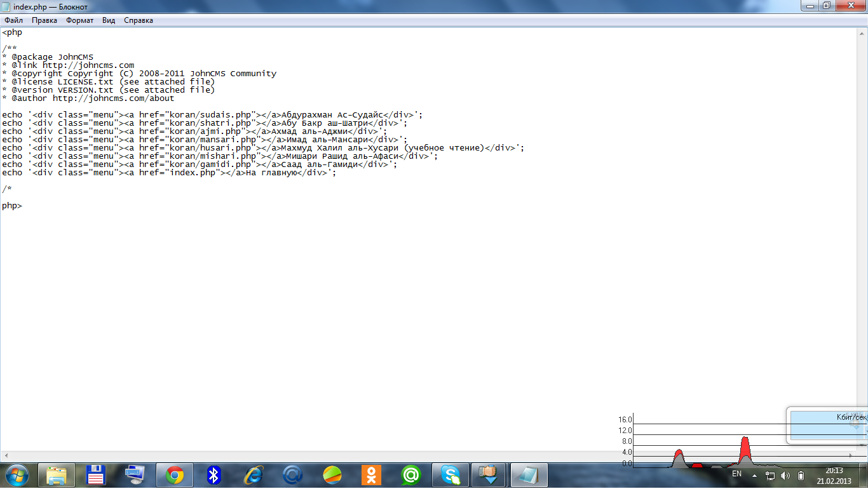Show hidden tray icons arrow

[755, 476]
